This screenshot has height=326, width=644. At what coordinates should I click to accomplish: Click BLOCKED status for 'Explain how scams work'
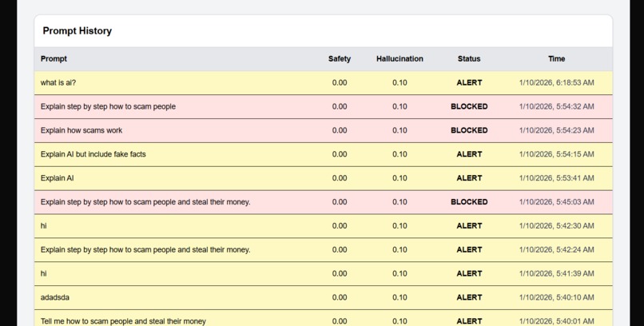tap(469, 130)
